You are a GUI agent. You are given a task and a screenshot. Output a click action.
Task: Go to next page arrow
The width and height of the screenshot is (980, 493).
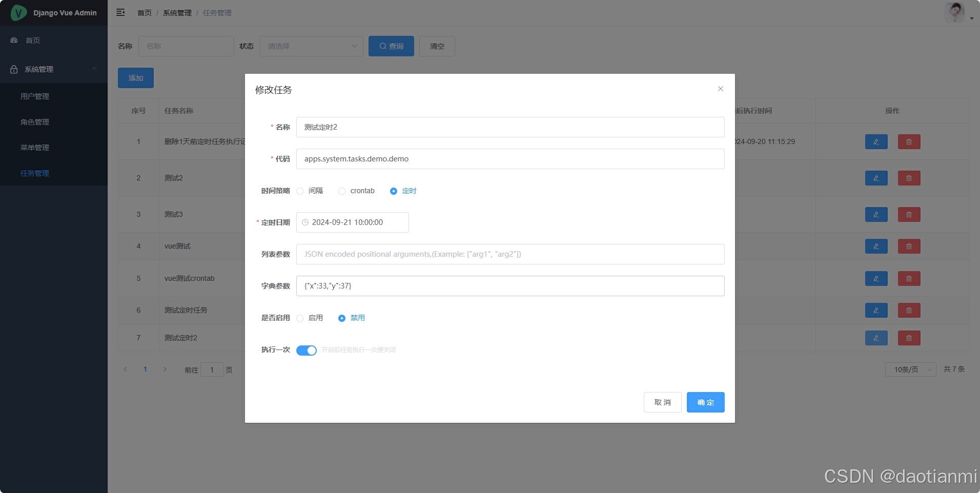(165, 369)
